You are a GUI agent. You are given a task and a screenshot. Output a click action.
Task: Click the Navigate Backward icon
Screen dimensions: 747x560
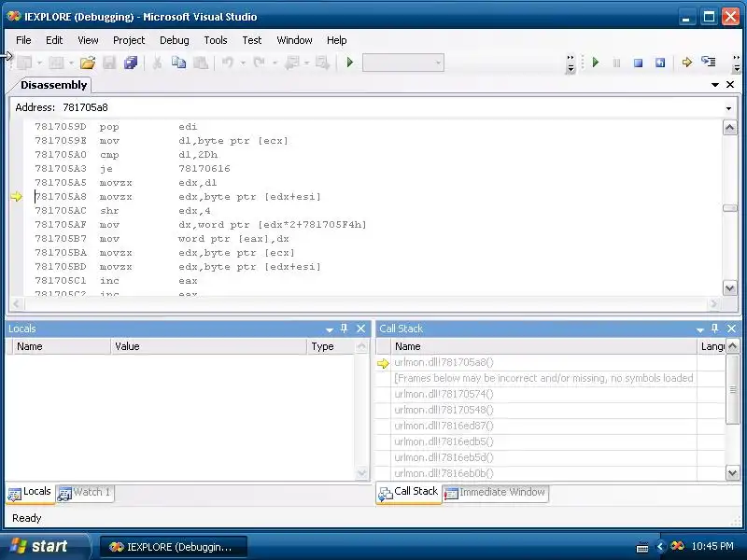(291, 63)
